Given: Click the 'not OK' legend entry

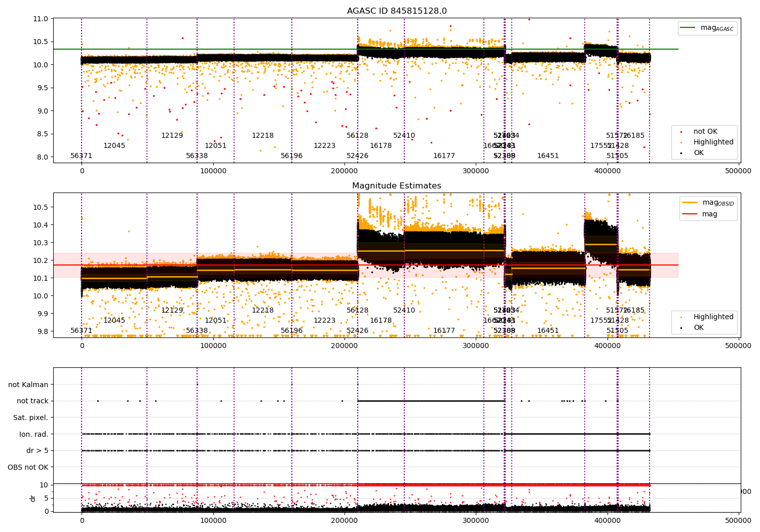Looking at the screenshot, I should [705, 132].
